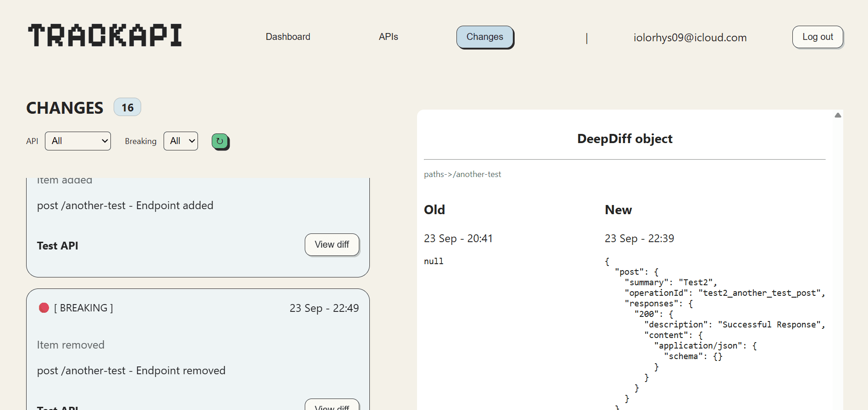The width and height of the screenshot is (868, 410).
Task: Click the "summary": "Test2" JSON line
Action: (671, 283)
